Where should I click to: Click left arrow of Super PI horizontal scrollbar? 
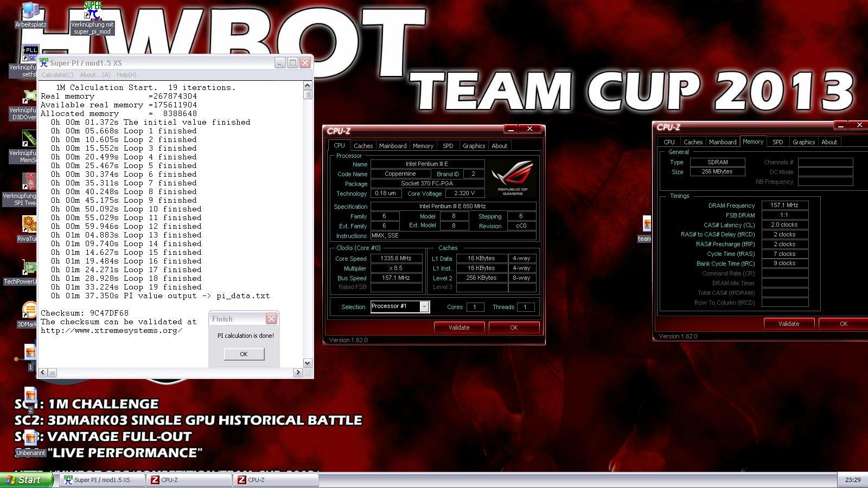click(x=43, y=373)
